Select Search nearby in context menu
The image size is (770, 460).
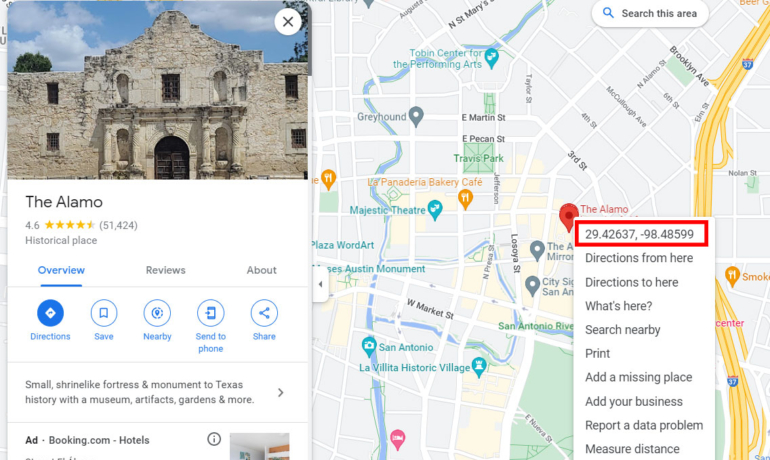click(x=623, y=330)
